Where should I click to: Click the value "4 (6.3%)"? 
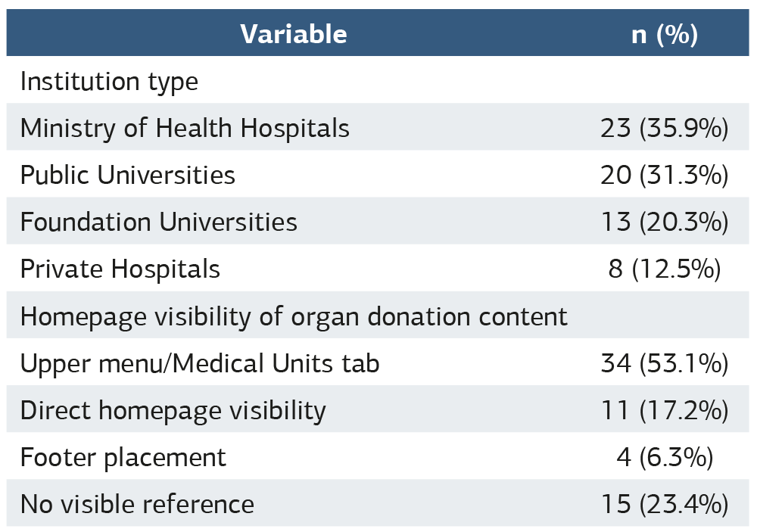click(664, 458)
